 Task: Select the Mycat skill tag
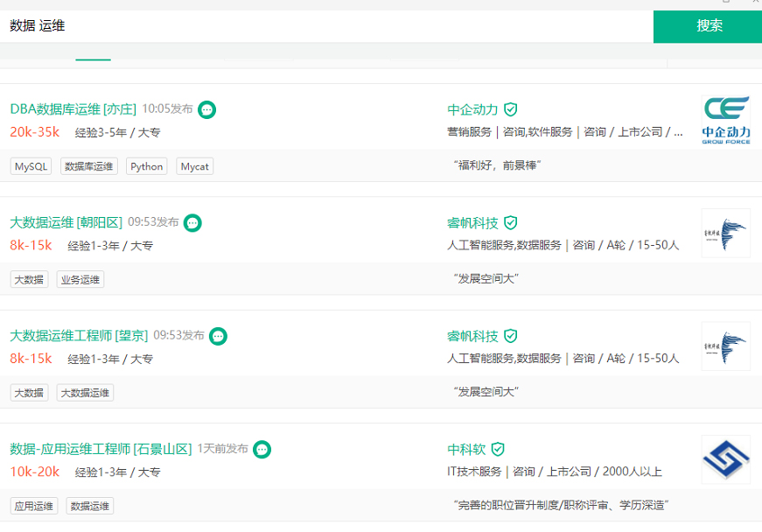point(195,166)
